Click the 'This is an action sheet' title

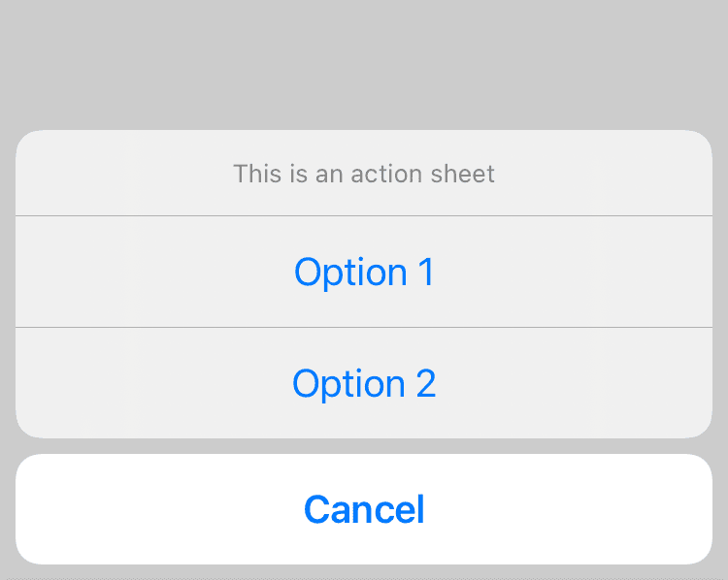(x=364, y=175)
